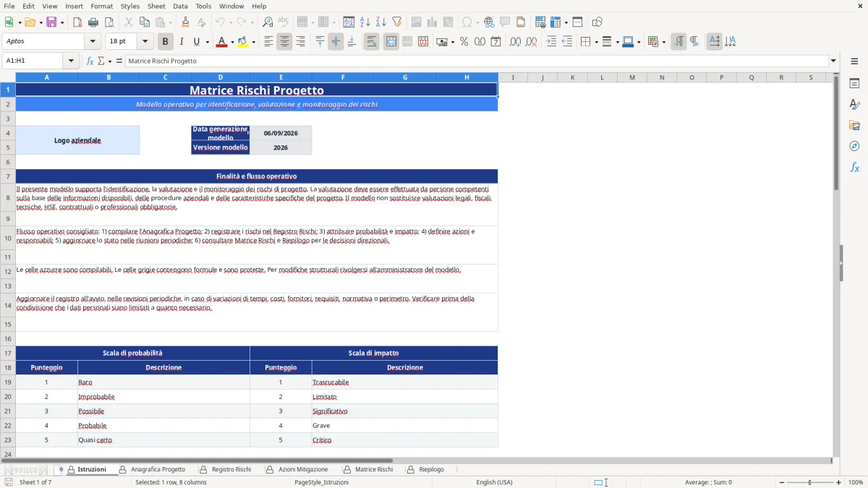Expand the formula bar

[833, 61]
